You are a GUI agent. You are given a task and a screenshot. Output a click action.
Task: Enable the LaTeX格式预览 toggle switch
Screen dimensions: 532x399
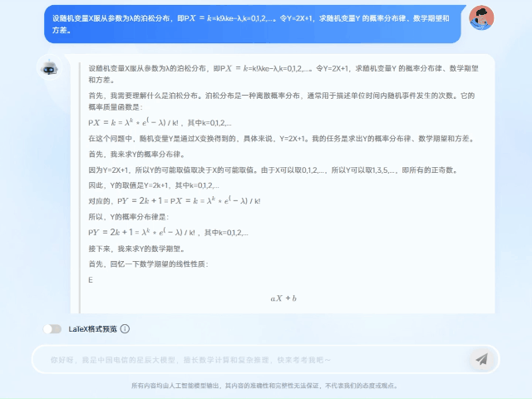53,329
